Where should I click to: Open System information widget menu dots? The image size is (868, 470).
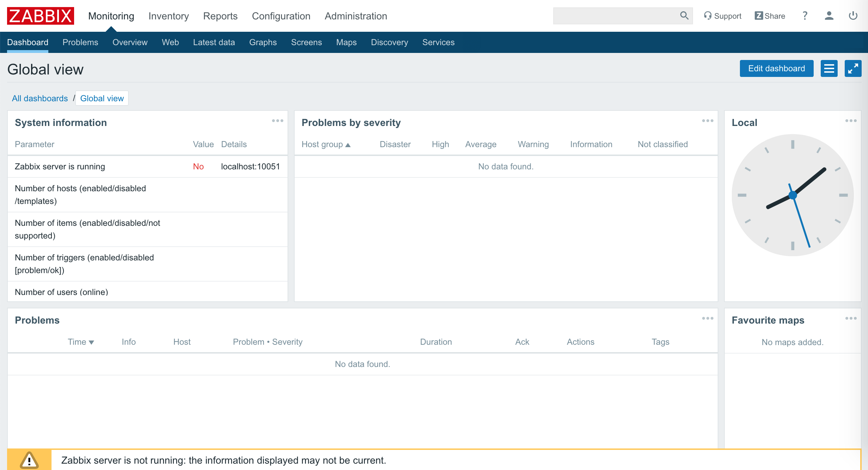(278, 121)
